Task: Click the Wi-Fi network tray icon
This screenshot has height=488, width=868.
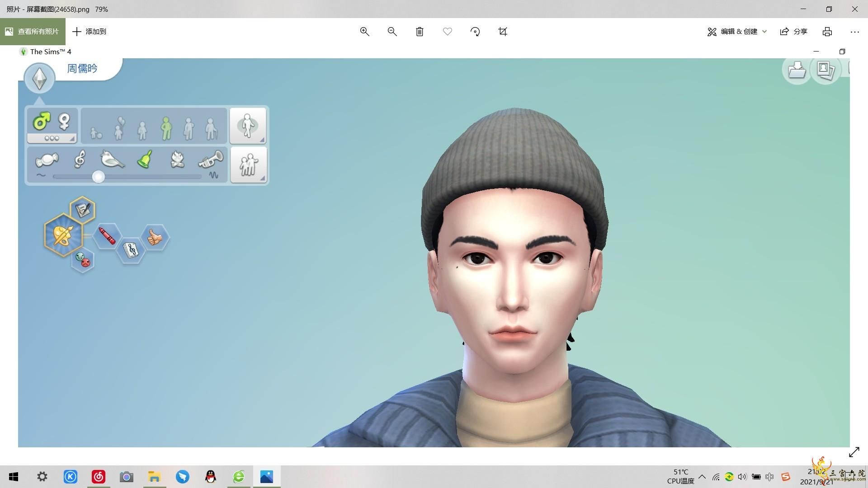Action: pos(716,477)
